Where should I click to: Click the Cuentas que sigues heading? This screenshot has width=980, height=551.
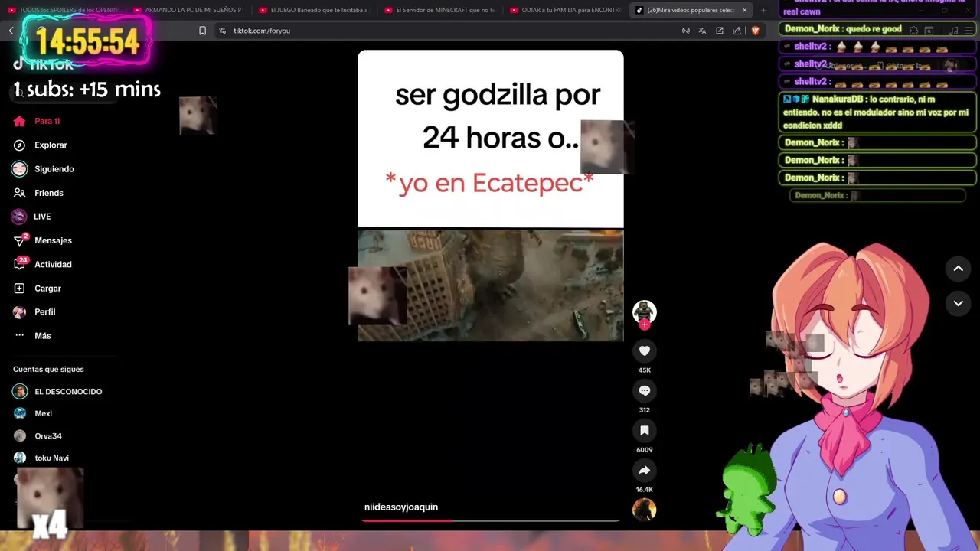click(48, 369)
